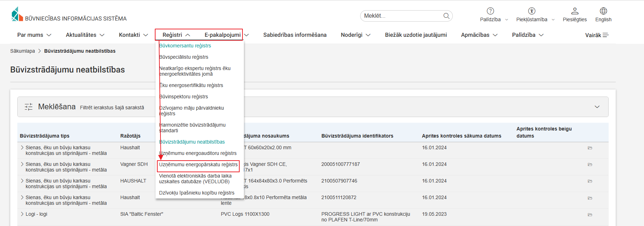644x226 pixels.
Task: Open Sabiedrības informēšana page
Action: (295, 35)
